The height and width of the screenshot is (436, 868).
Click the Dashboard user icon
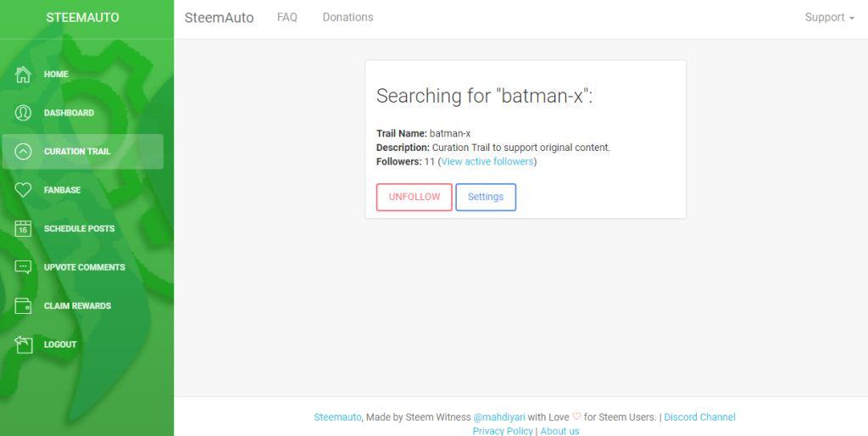pyautogui.click(x=24, y=113)
